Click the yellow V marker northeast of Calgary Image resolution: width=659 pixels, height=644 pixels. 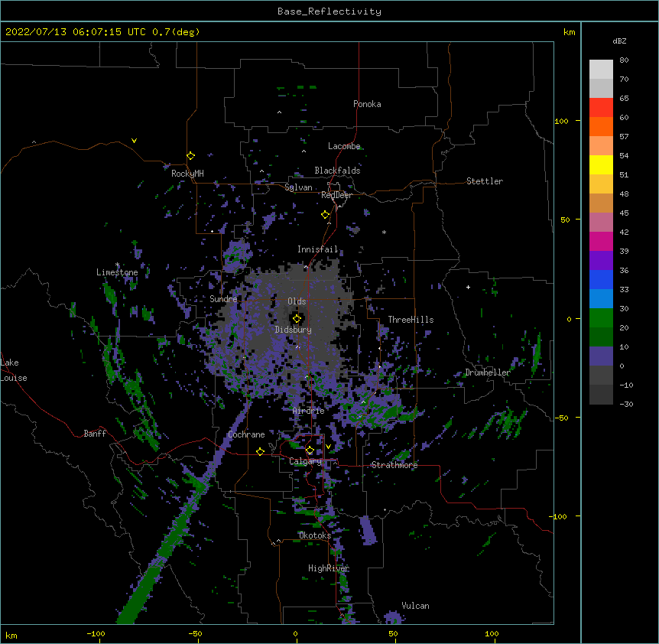(328, 447)
